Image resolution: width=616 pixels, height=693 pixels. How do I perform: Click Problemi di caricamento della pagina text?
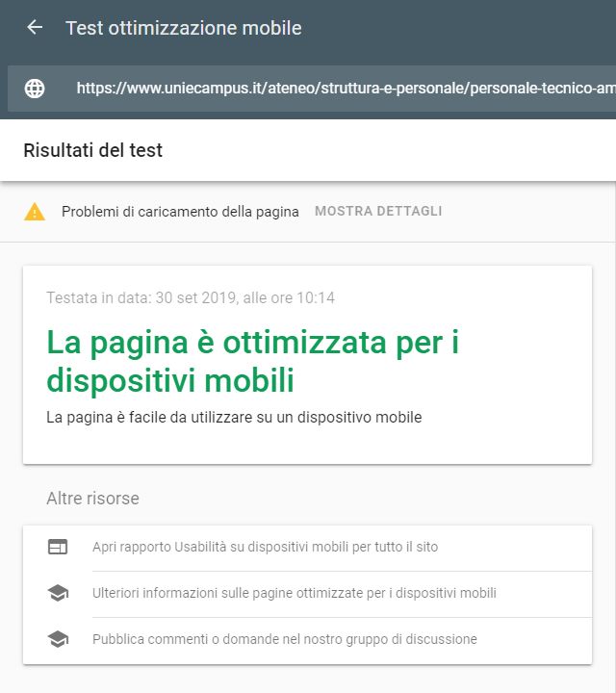point(180,212)
